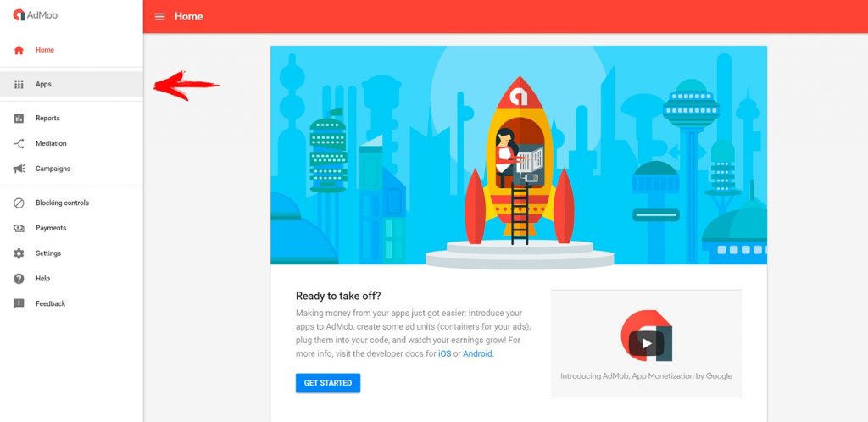Image resolution: width=868 pixels, height=422 pixels.
Task: Click the Campaigns megaphone icon
Action: (x=19, y=169)
